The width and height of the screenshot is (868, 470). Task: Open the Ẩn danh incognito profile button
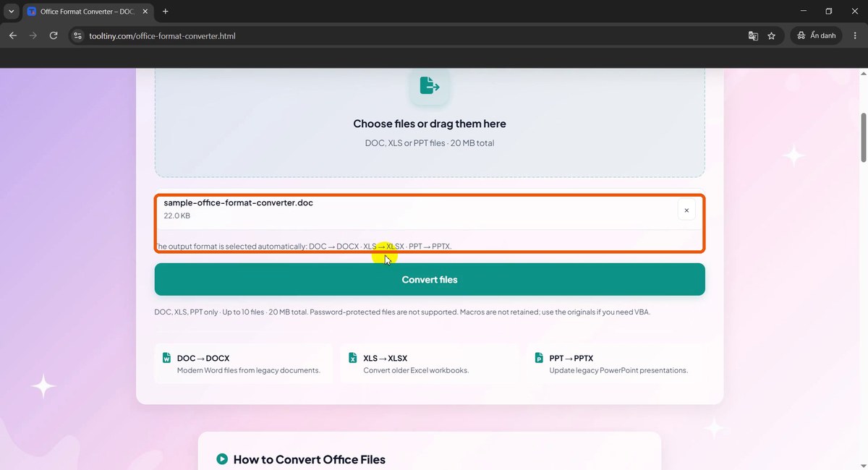pos(817,35)
